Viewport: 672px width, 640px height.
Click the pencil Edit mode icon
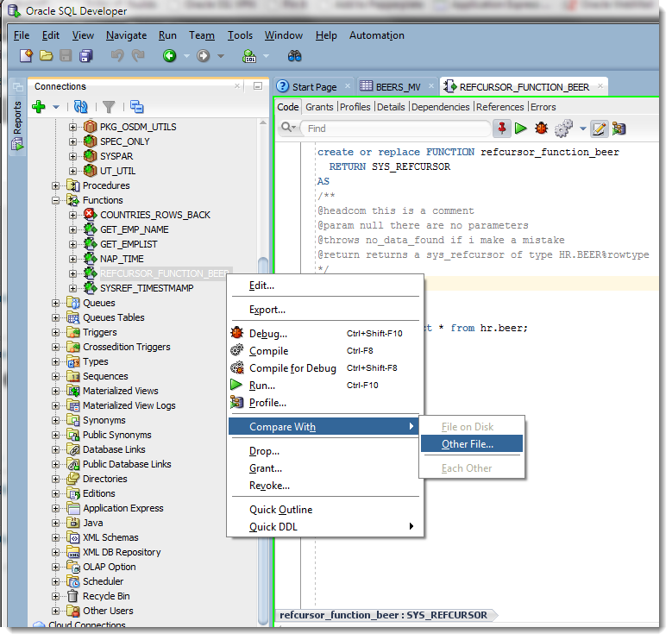click(600, 129)
